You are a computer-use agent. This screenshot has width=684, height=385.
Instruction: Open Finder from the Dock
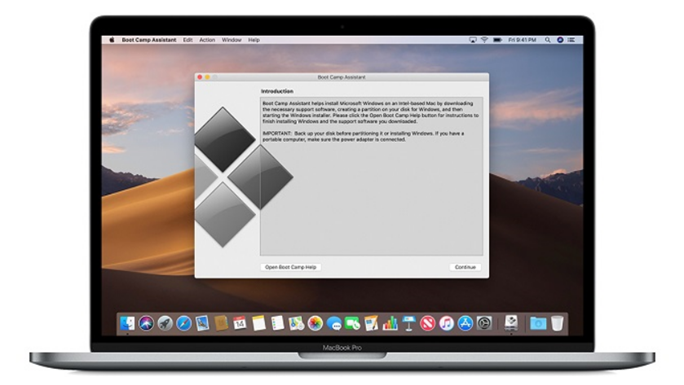coord(127,324)
